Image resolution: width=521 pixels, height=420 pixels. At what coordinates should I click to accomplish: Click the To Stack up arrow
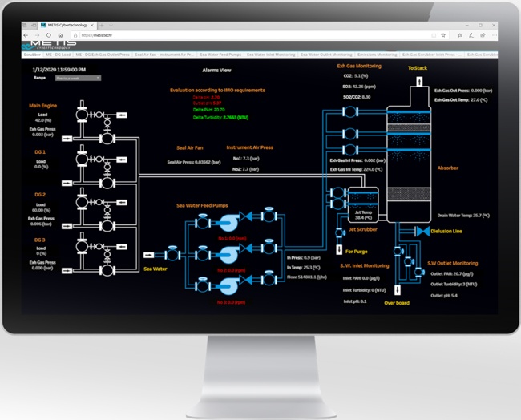(x=419, y=82)
